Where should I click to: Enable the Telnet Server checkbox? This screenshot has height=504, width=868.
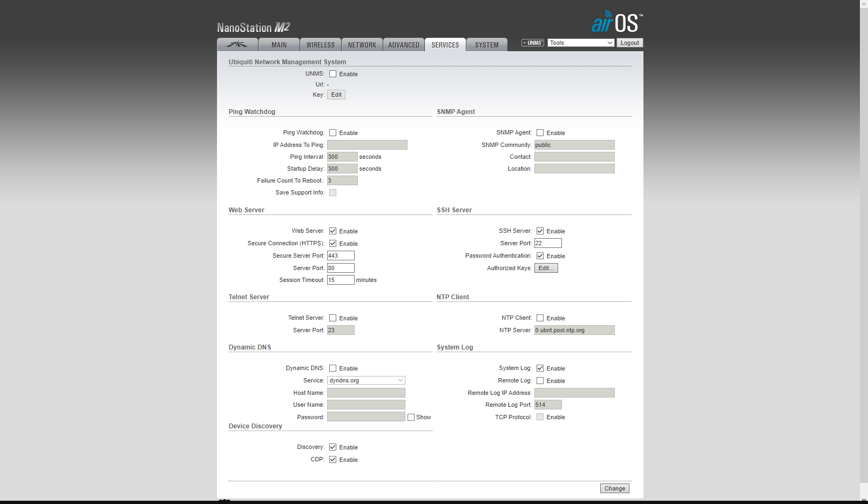333,318
